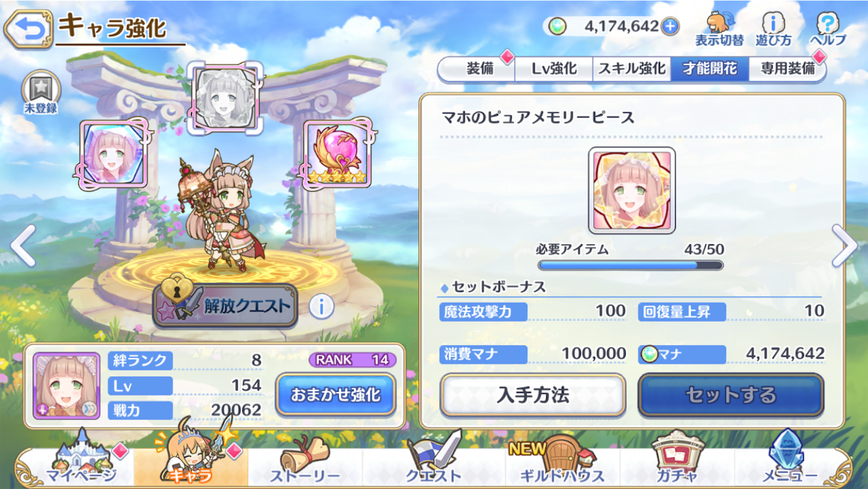Select the greyed-out memory piece slot
The width and height of the screenshot is (868, 489).
(x=225, y=98)
